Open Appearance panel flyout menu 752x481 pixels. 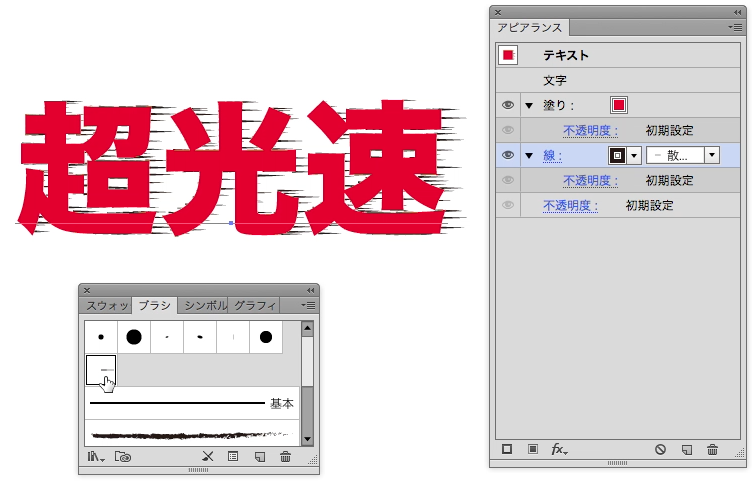coord(735,27)
